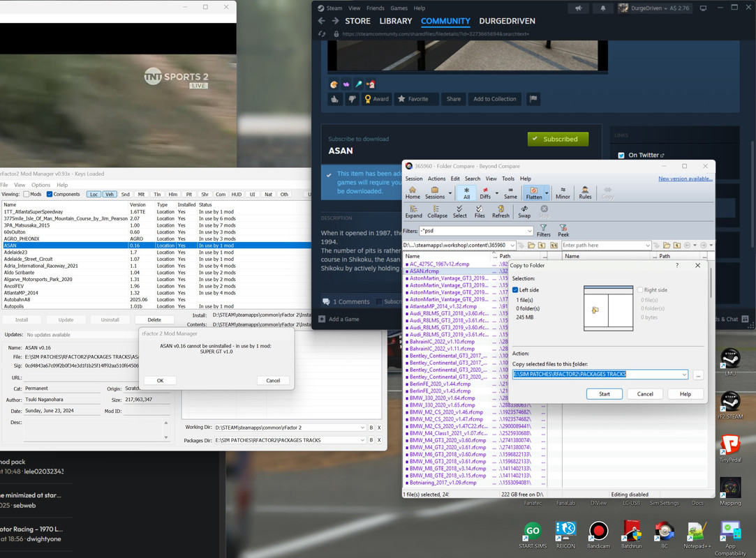Uncheck Components in Mod Manager viewing options
The height and width of the screenshot is (558, 756).
coord(49,194)
